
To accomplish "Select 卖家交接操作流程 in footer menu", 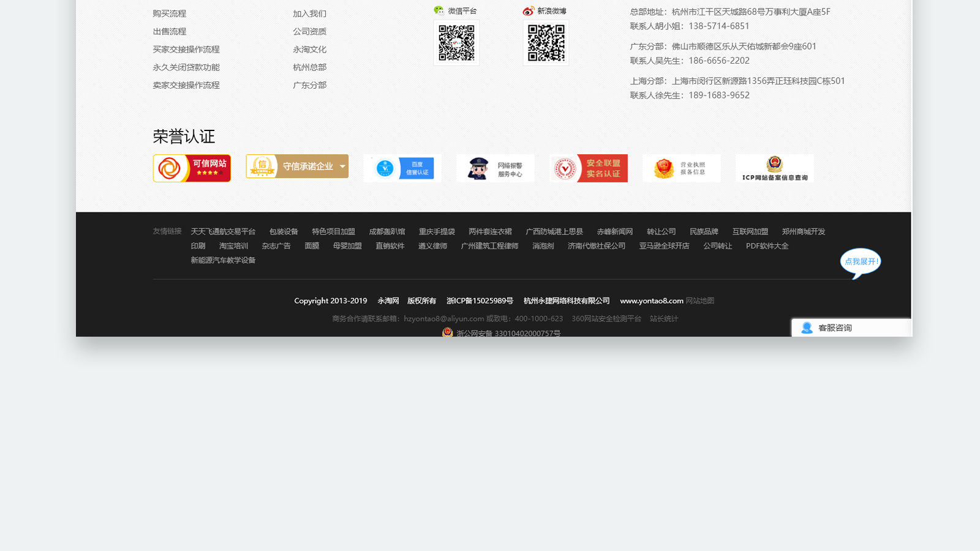I will coord(186,85).
